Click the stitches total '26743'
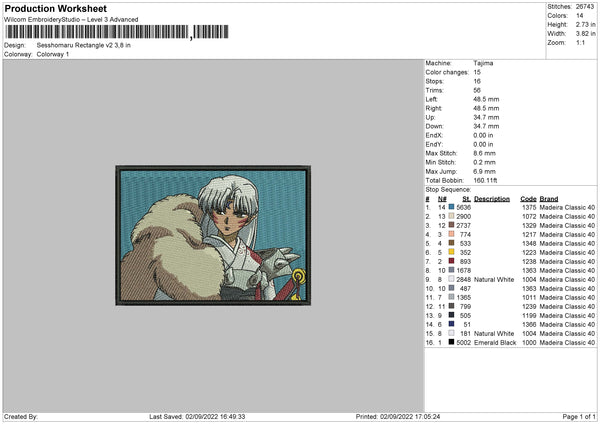Image resolution: width=600 pixels, height=424 pixels. [x=585, y=7]
